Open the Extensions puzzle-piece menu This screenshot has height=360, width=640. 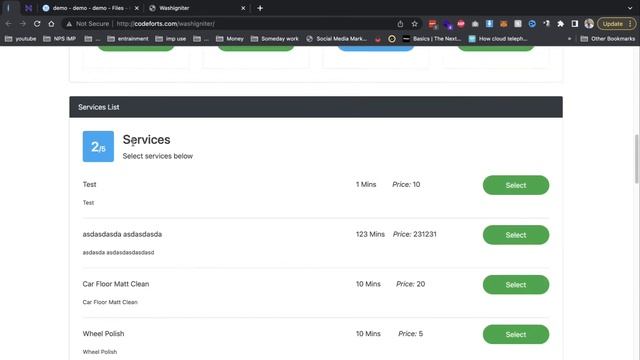pos(560,24)
